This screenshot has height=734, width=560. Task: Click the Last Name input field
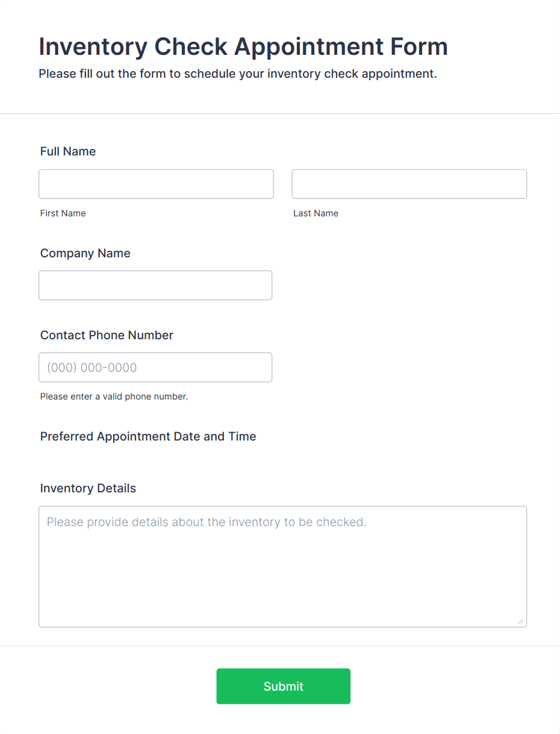[409, 184]
